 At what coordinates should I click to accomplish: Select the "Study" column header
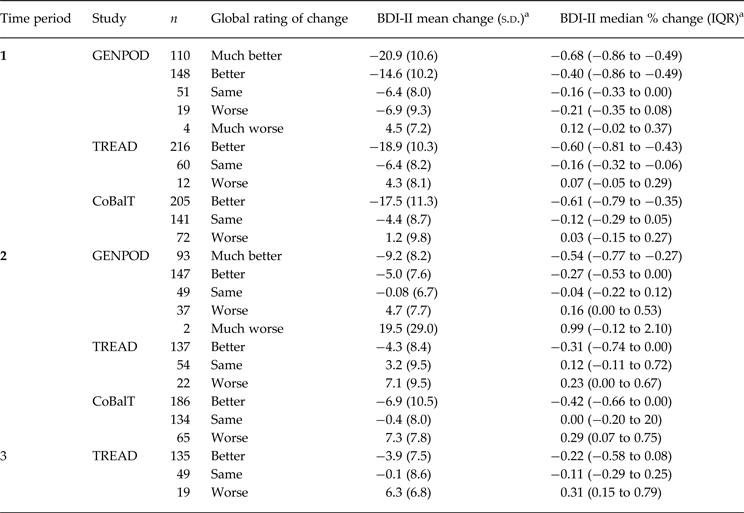[108, 20]
